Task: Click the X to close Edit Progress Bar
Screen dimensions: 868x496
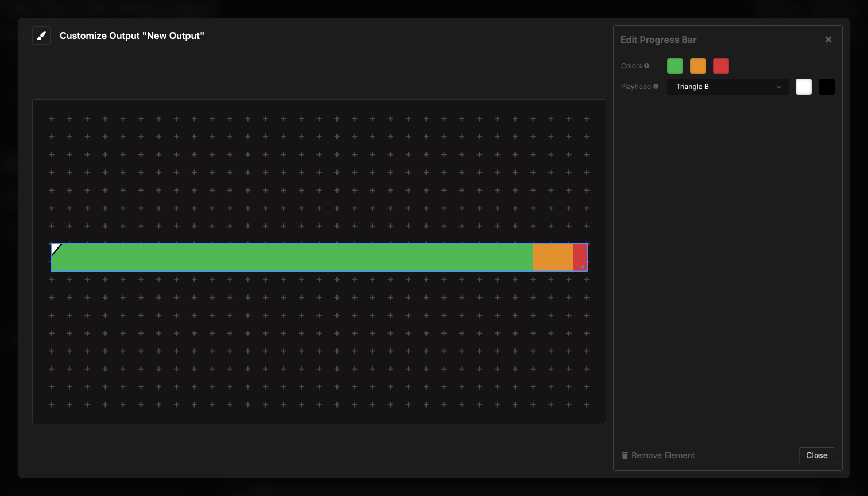Action: [x=828, y=39]
